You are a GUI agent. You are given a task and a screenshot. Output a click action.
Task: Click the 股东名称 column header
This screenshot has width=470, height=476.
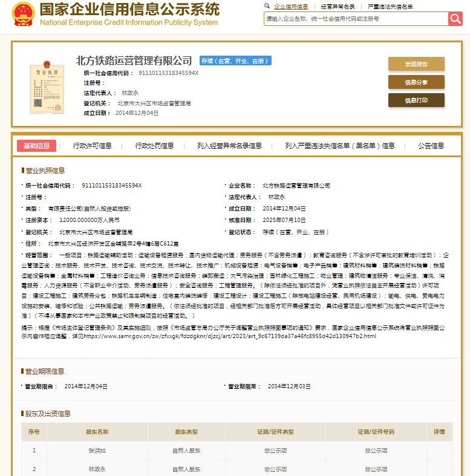coord(97,432)
